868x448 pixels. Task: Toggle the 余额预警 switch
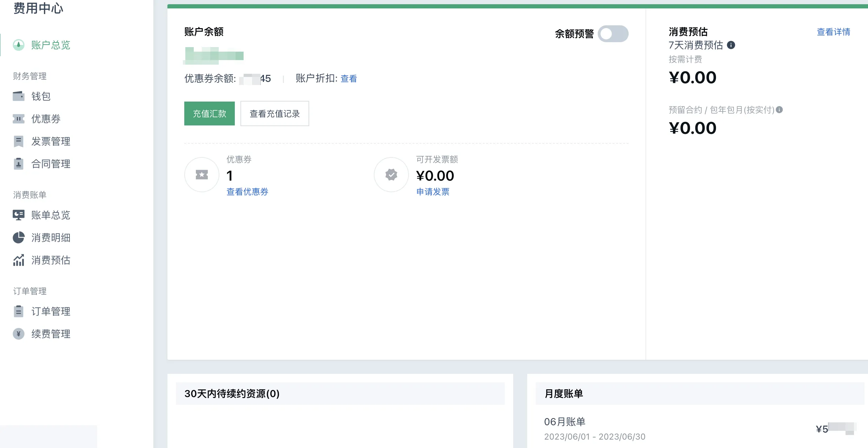pyautogui.click(x=613, y=34)
